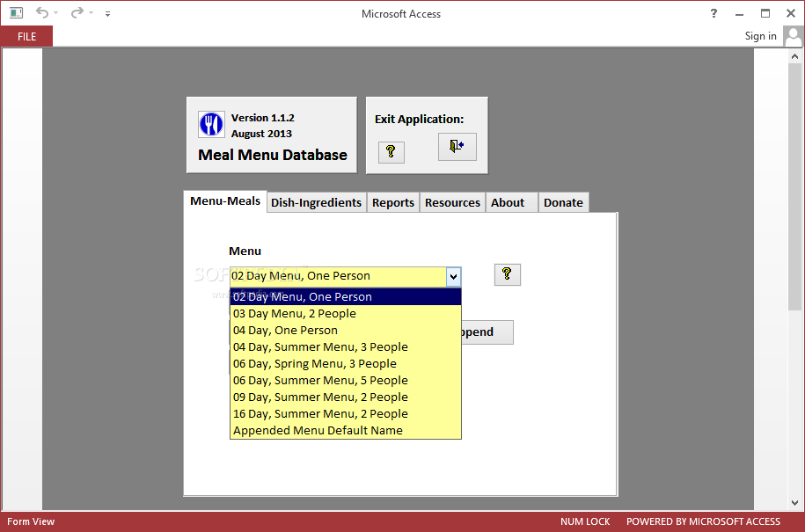Open the Resources tab
This screenshot has height=532, width=805.
(452, 202)
